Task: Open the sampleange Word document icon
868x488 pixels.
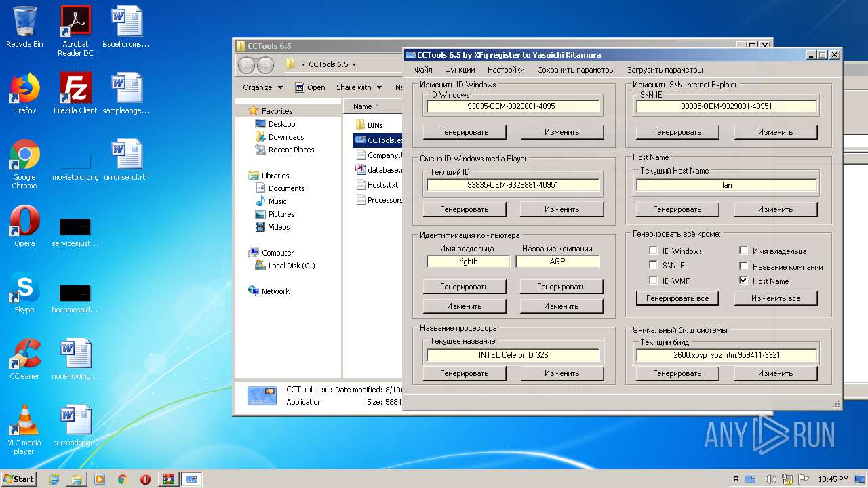Action: (x=126, y=94)
